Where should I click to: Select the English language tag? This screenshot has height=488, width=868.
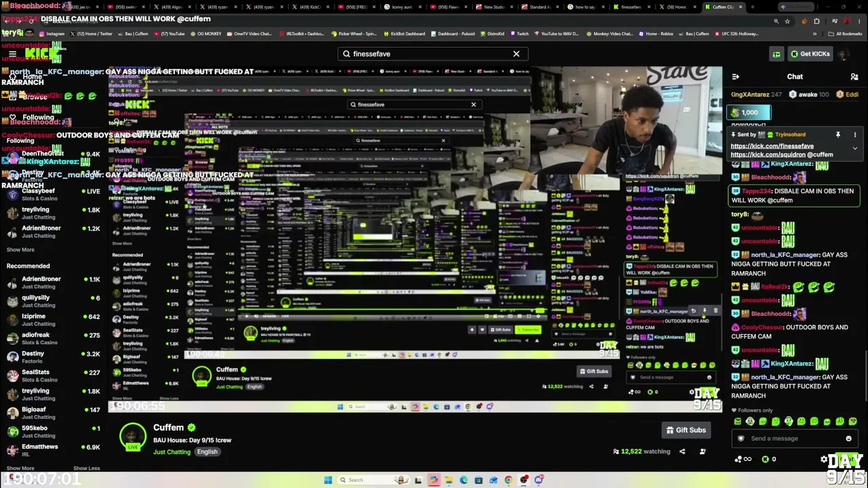208,452
